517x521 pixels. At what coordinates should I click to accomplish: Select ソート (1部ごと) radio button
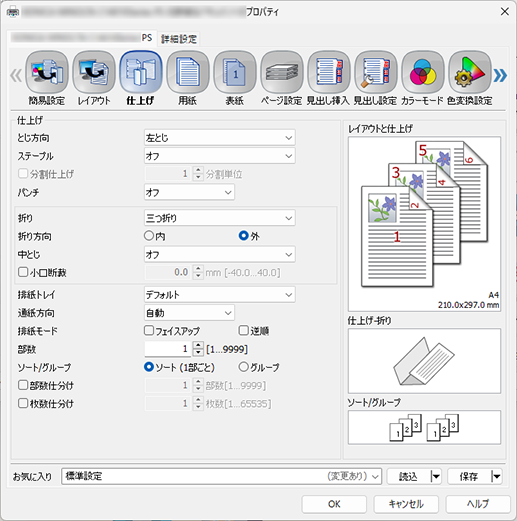pos(149,367)
